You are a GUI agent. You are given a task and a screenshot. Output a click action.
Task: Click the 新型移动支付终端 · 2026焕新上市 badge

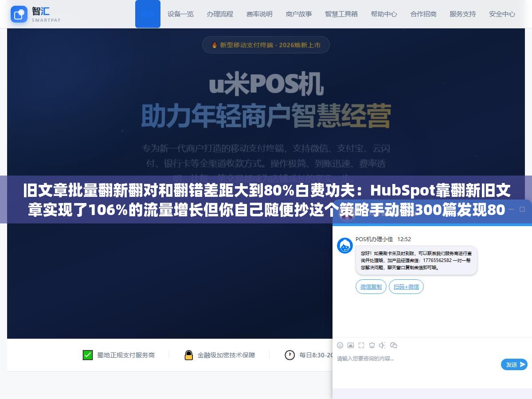[x=266, y=45]
